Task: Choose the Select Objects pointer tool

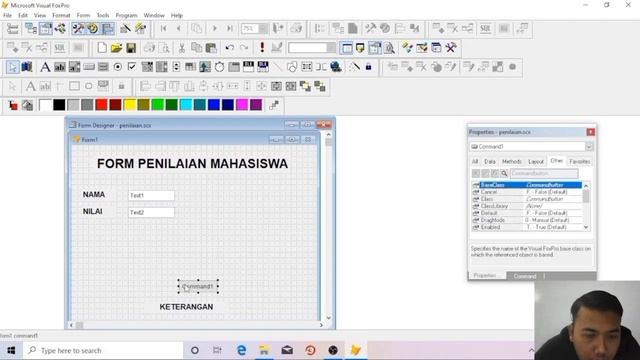Action: coord(12,67)
